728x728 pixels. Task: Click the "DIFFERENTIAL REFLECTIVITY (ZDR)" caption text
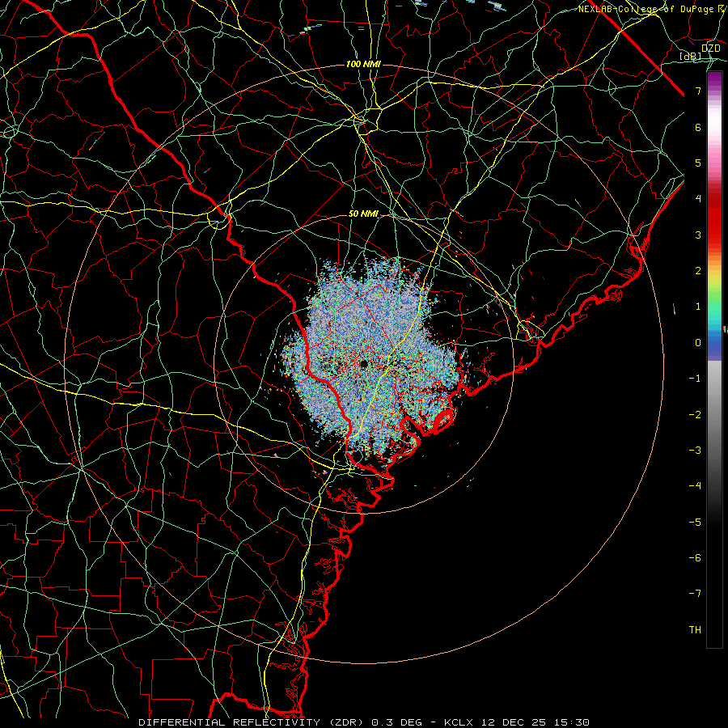click(252, 722)
